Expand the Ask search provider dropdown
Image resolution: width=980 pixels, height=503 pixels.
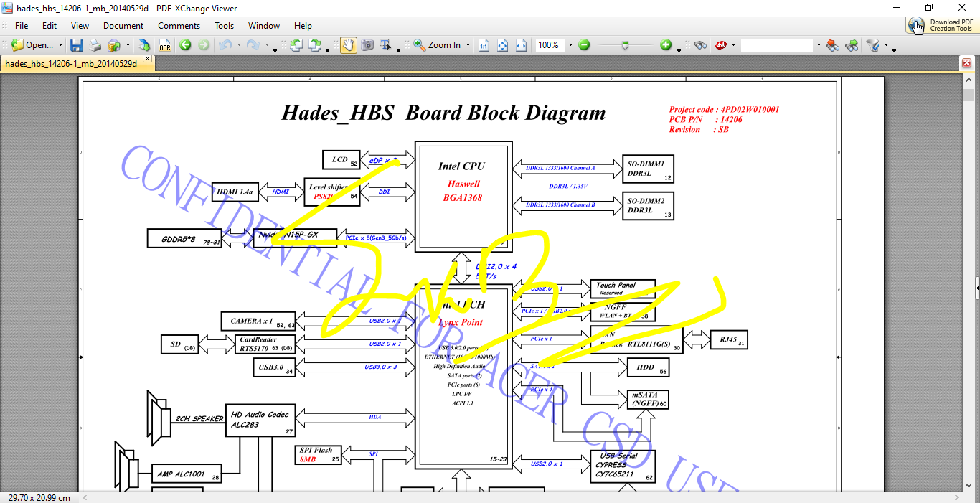734,45
